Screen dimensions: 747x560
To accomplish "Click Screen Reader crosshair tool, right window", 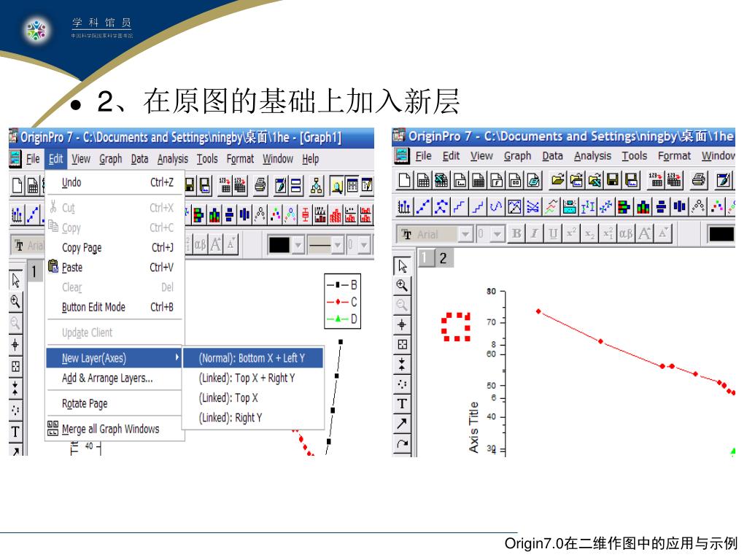I will [403, 324].
